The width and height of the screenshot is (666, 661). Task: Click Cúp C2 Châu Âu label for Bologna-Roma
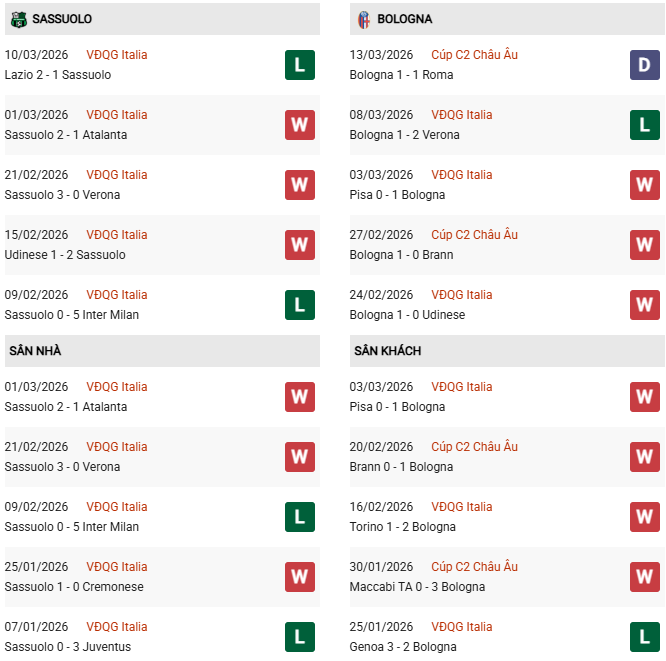tap(474, 55)
